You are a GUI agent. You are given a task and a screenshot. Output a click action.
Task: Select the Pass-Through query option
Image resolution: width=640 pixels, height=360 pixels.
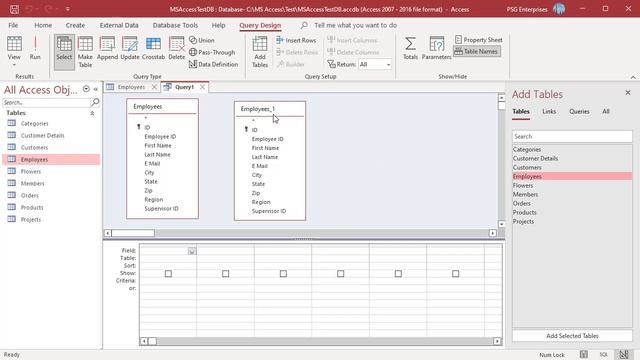pos(212,52)
